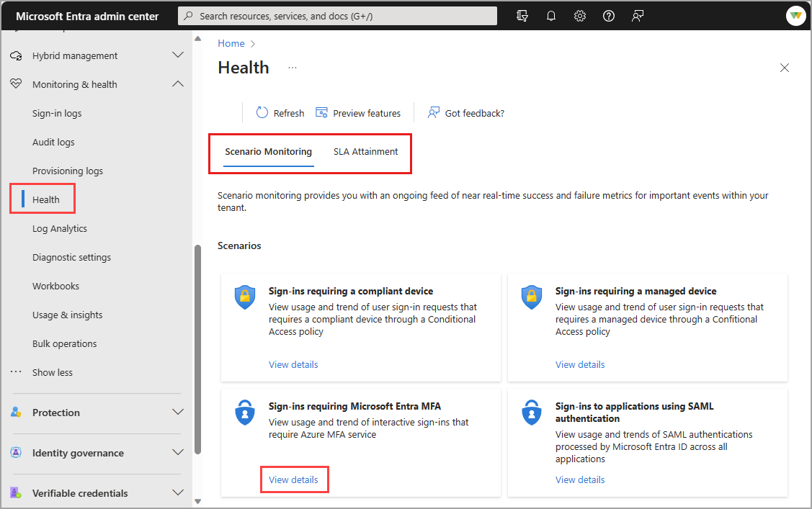Image resolution: width=812 pixels, height=509 pixels.
Task: Click the Monitoring & health label
Action: point(75,84)
